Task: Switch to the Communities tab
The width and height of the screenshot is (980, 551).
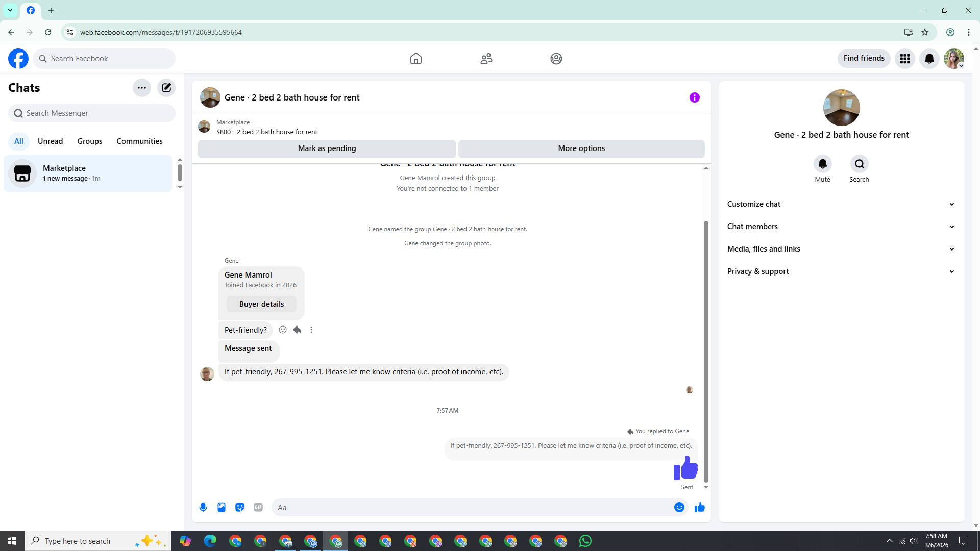Action: tap(139, 141)
